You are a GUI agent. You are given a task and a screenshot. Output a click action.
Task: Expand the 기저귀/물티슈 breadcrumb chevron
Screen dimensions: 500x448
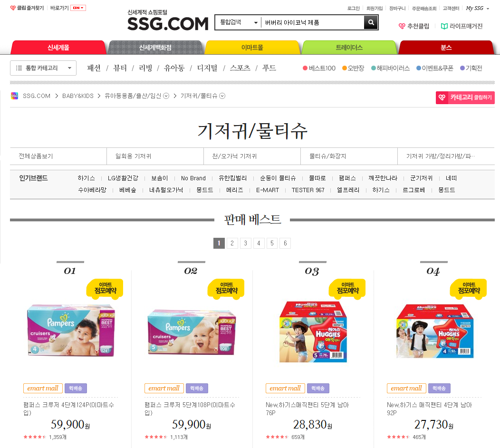click(222, 96)
